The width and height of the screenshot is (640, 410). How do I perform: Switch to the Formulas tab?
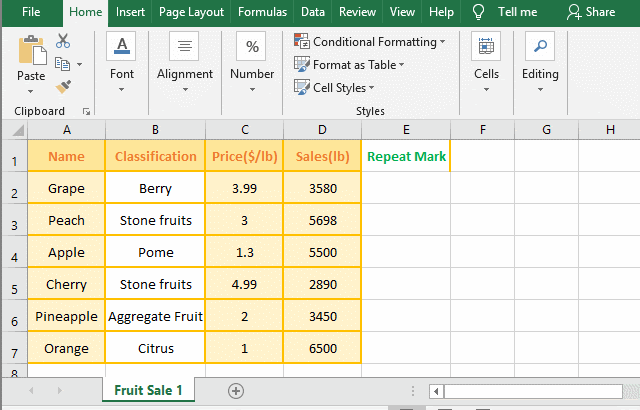tap(262, 12)
